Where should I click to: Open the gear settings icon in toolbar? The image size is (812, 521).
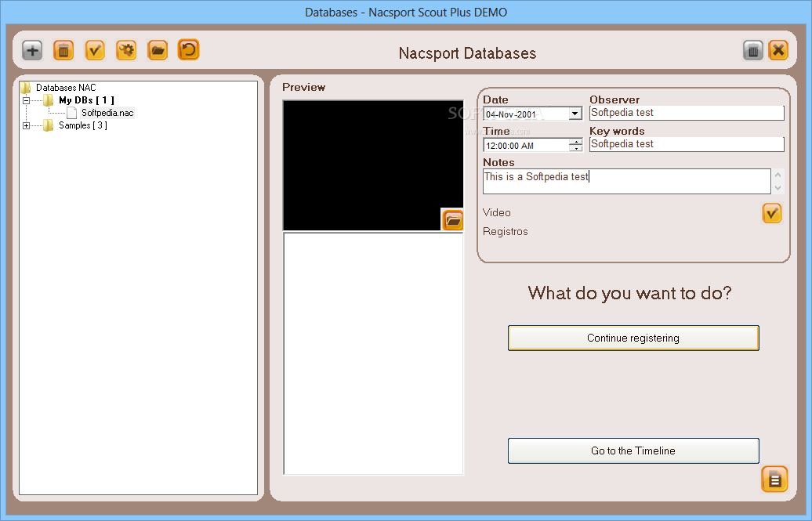(x=126, y=50)
